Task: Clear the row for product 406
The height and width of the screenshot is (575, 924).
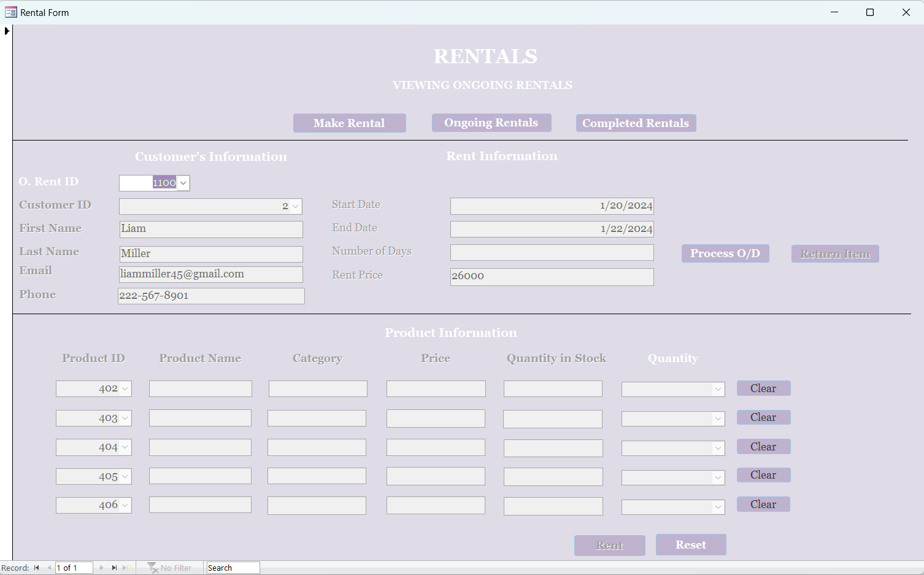Action: [763, 504]
